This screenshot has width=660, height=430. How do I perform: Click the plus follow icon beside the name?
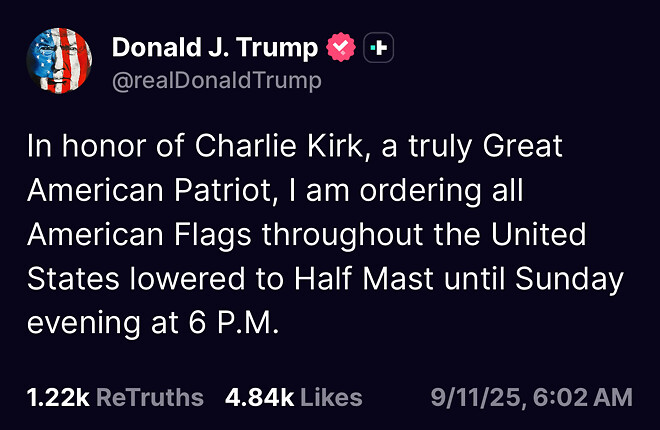pyautogui.click(x=378, y=48)
